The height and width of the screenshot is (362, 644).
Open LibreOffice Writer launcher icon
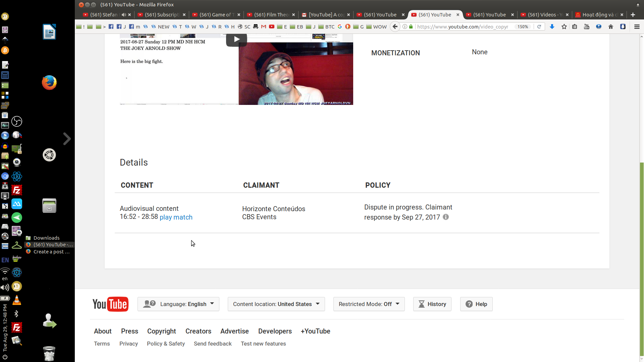pyautogui.click(x=49, y=32)
